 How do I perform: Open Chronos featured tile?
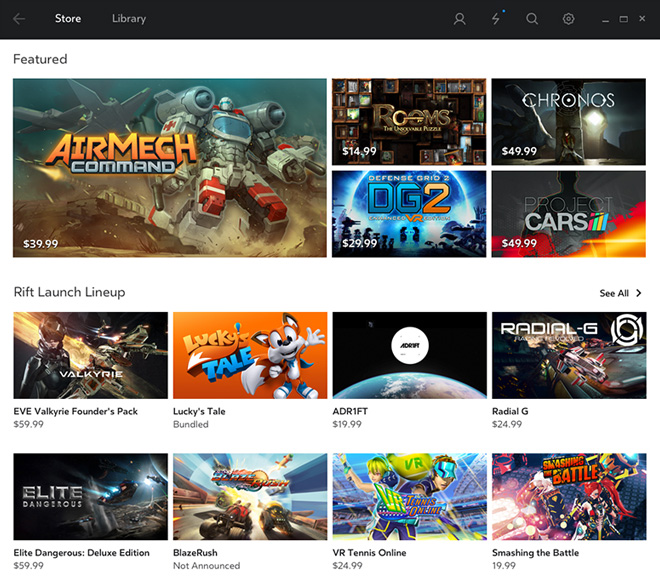[x=568, y=122]
